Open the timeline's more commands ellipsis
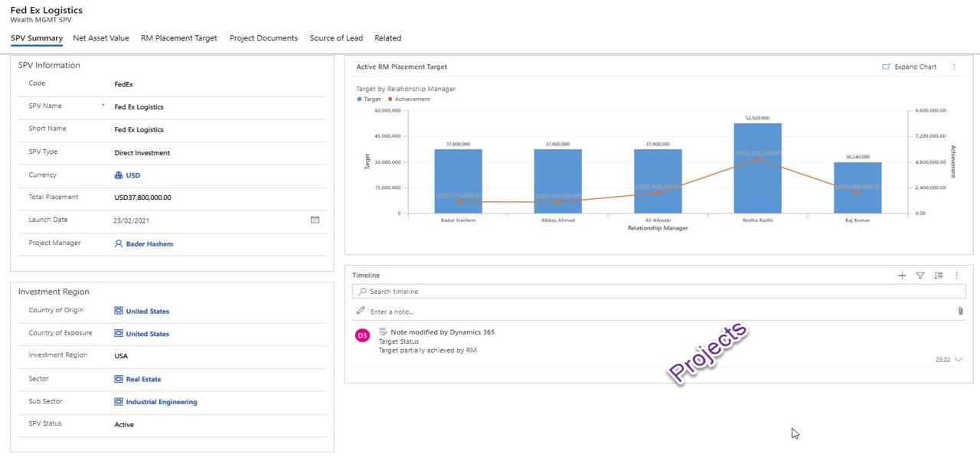 pyautogui.click(x=956, y=276)
